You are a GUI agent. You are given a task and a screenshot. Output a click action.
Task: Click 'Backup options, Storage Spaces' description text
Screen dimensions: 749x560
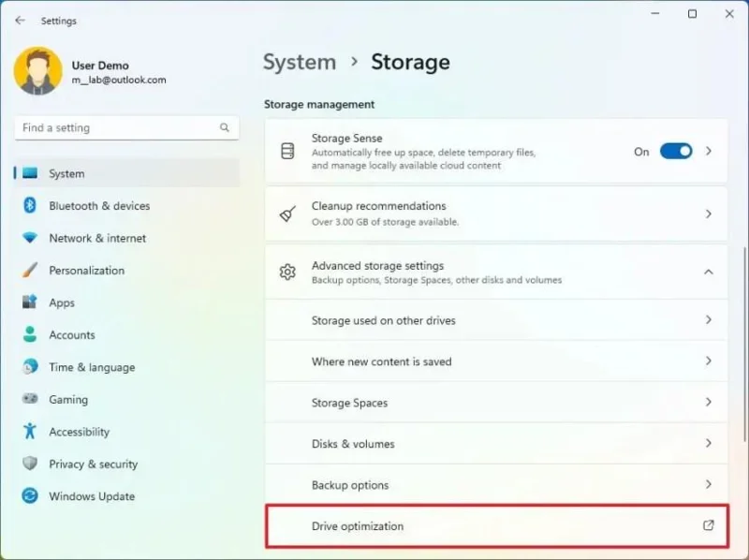(x=436, y=280)
